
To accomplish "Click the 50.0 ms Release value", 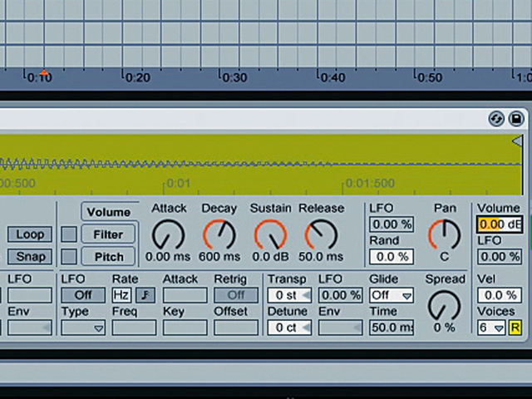I will 321,257.
